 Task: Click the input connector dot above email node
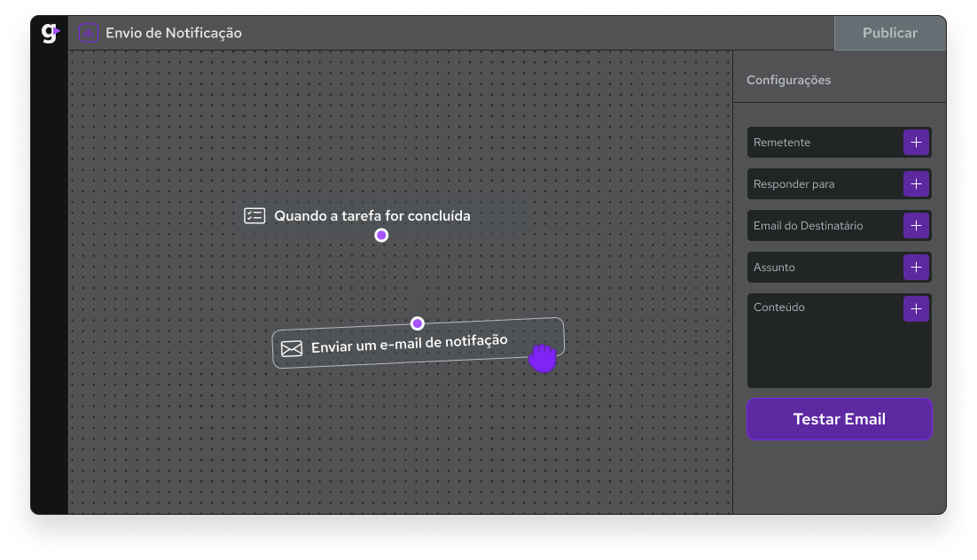418,323
